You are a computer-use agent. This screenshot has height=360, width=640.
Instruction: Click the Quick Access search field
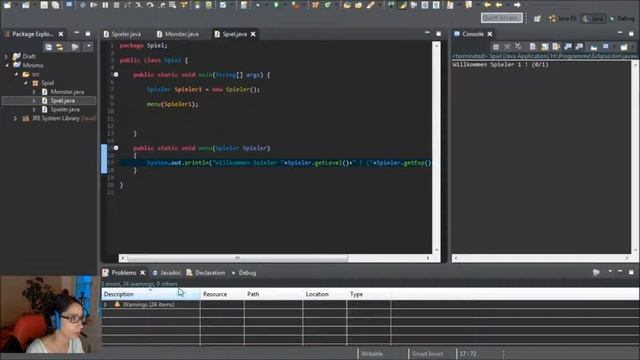(x=502, y=18)
